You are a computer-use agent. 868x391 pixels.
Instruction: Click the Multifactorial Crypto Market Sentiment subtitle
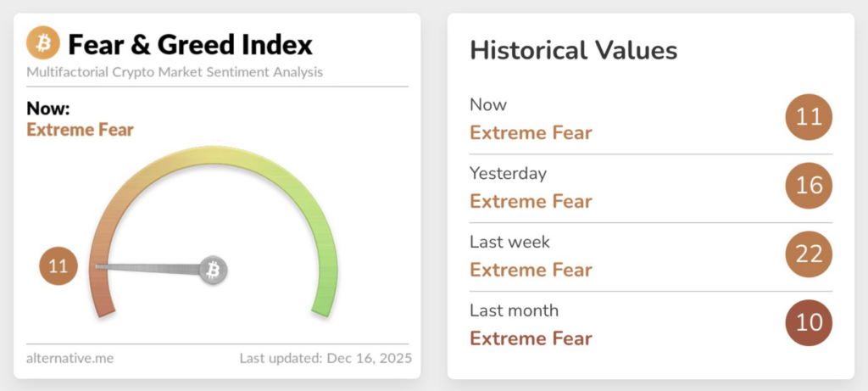(x=175, y=72)
